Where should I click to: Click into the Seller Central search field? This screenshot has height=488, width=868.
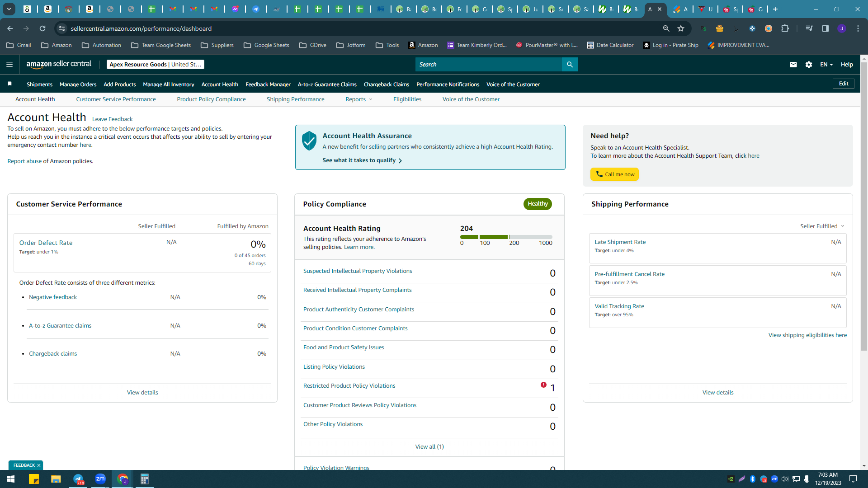point(488,65)
